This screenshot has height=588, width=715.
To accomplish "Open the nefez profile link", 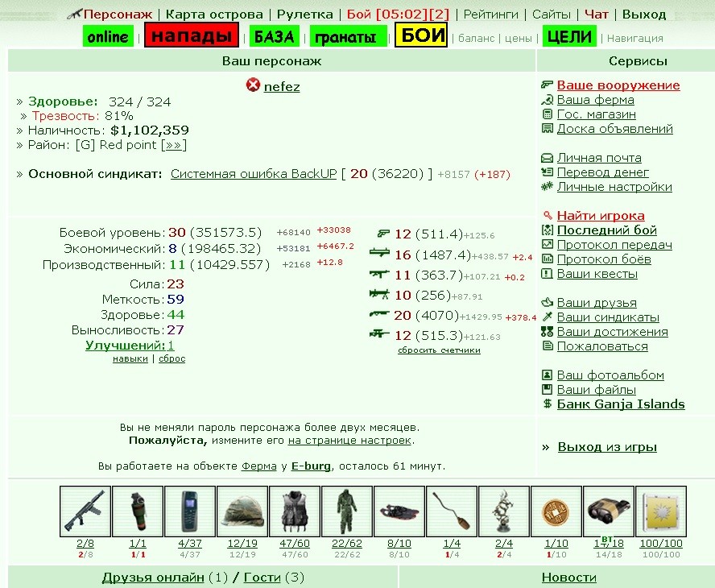I will coord(282,87).
